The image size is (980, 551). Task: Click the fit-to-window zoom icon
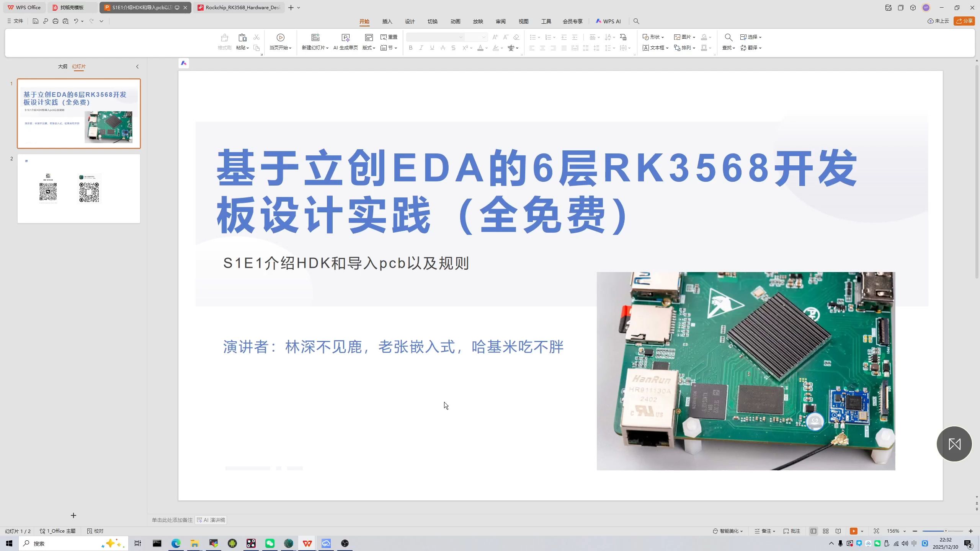[876, 531]
